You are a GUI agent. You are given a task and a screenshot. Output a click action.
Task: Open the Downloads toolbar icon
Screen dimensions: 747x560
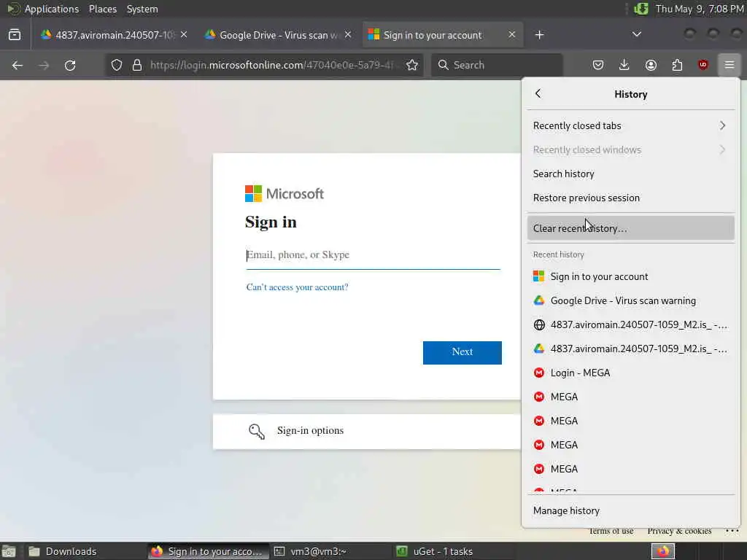point(624,65)
